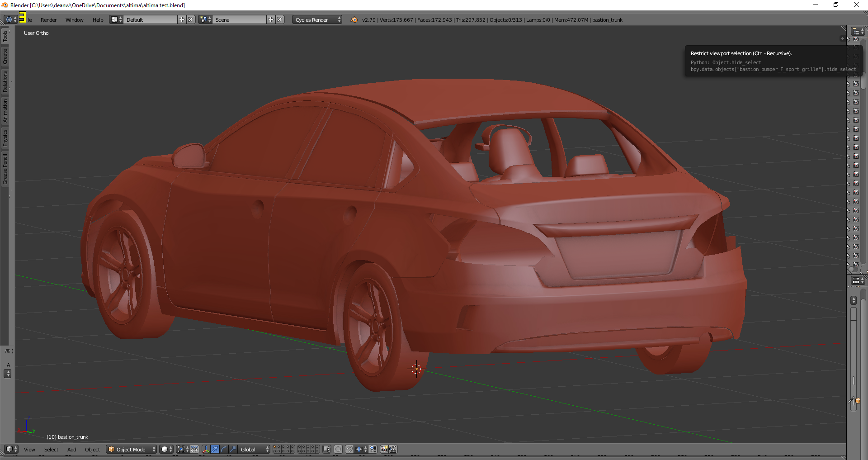
Task: Click the Scene name input field
Action: coord(240,20)
